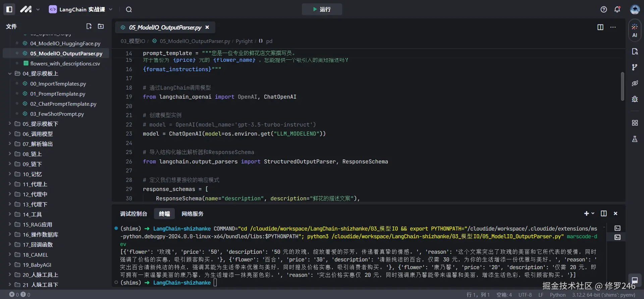644x299 pixels.
Task: Split the terminal panel
Action: click(x=604, y=213)
